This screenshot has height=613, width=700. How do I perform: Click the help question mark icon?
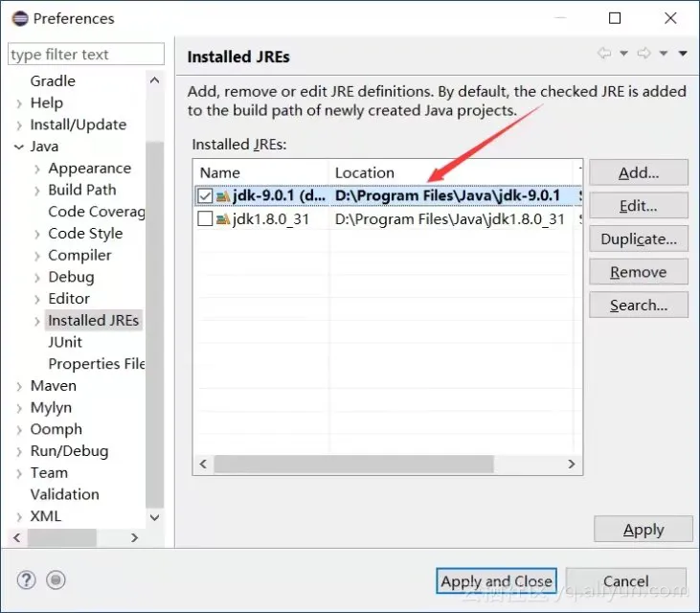click(x=27, y=580)
